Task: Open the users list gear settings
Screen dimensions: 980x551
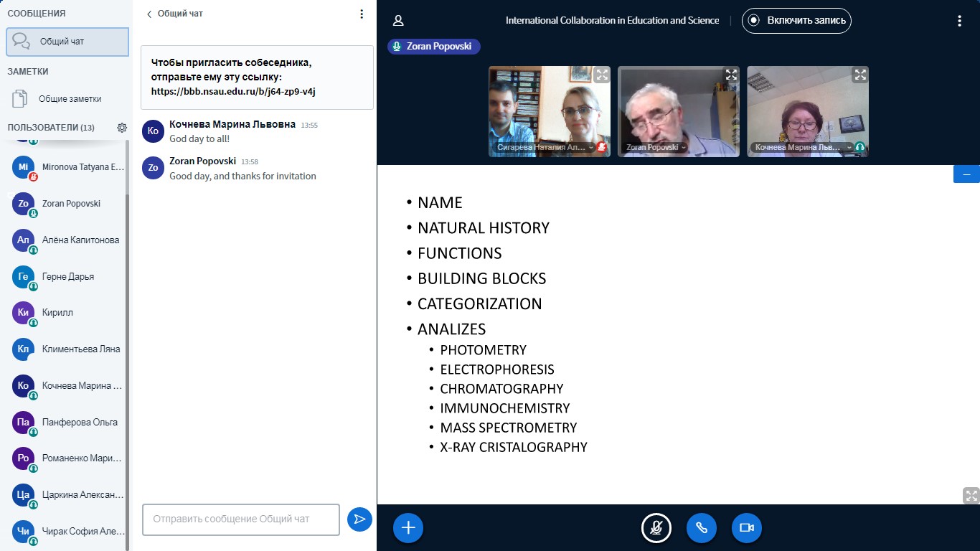Action: [x=122, y=128]
